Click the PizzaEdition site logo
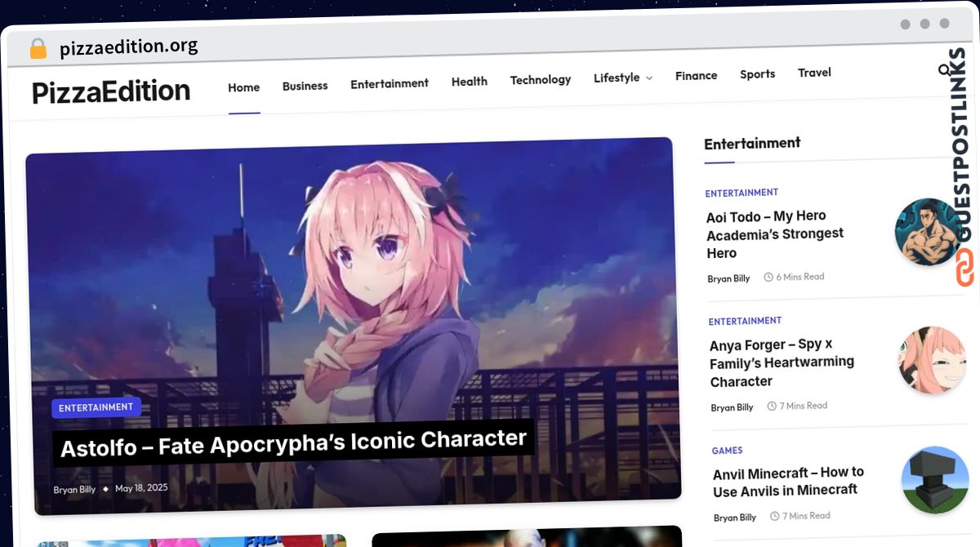The height and width of the screenshot is (547, 980). point(111,91)
